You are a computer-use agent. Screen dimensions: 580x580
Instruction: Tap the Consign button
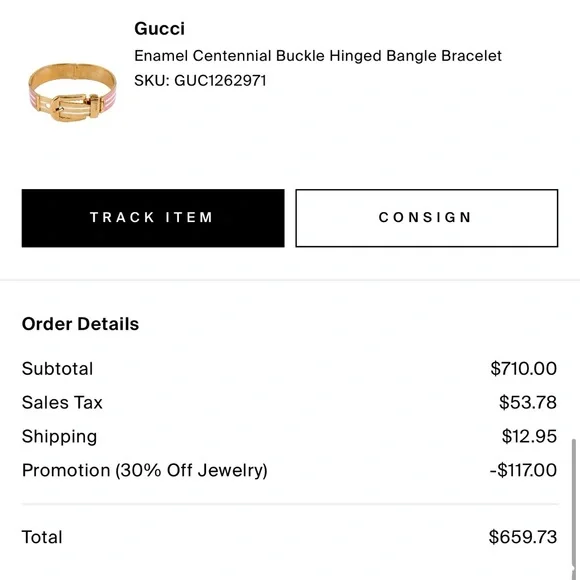pos(426,218)
